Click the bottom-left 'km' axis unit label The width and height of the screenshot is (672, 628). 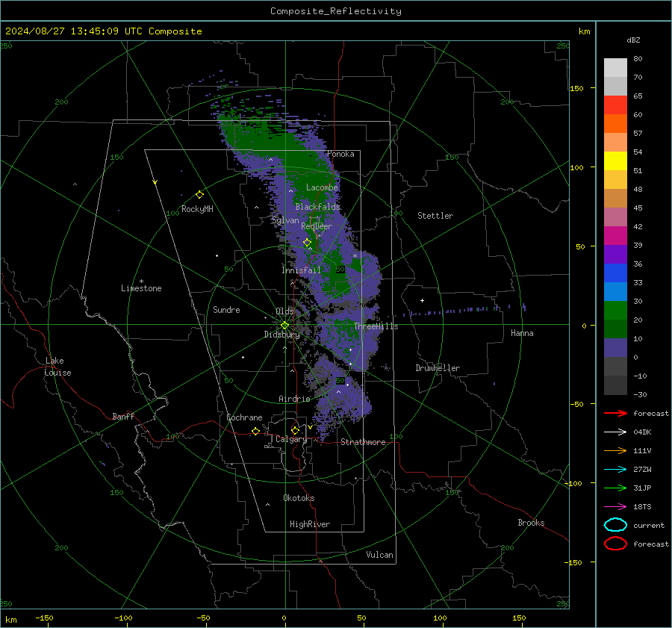tap(10, 620)
